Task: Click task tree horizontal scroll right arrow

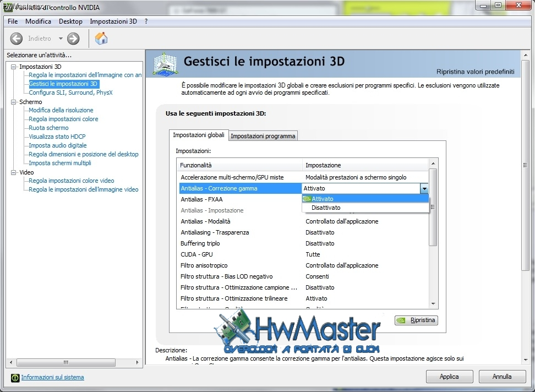Action: (138, 362)
